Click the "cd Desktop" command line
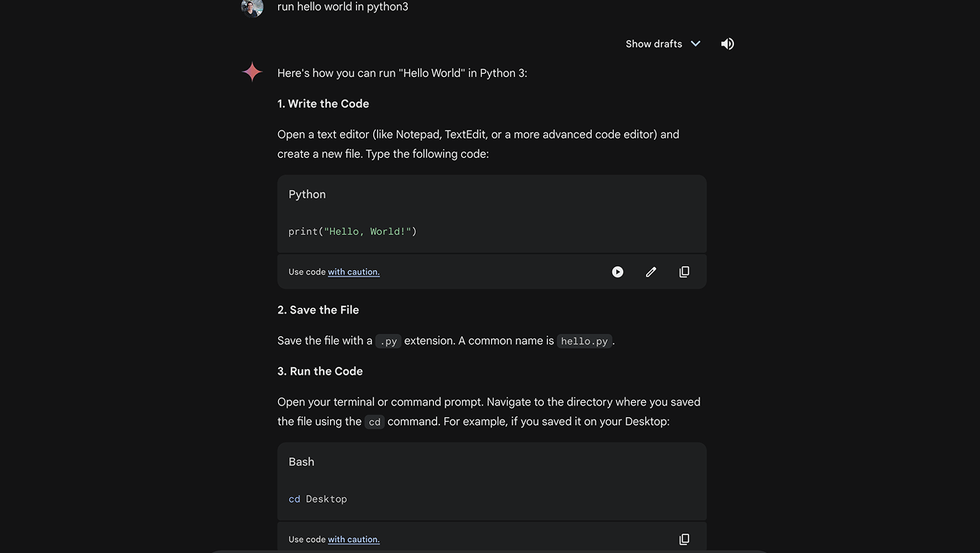This screenshot has width=980, height=553. pyautogui.click(x=317, y=500)
